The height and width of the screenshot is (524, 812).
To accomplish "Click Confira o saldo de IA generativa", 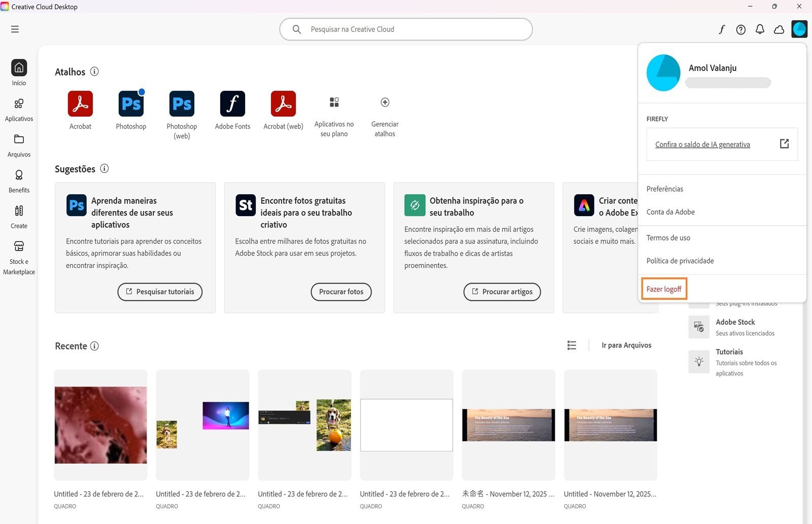I will click(x=702, y=145).
